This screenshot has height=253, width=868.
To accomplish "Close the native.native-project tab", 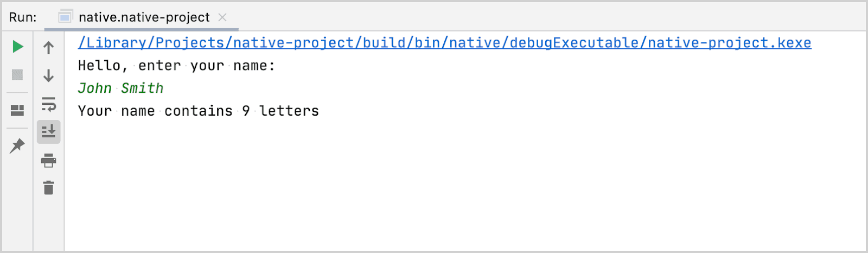I will point(222,17).
